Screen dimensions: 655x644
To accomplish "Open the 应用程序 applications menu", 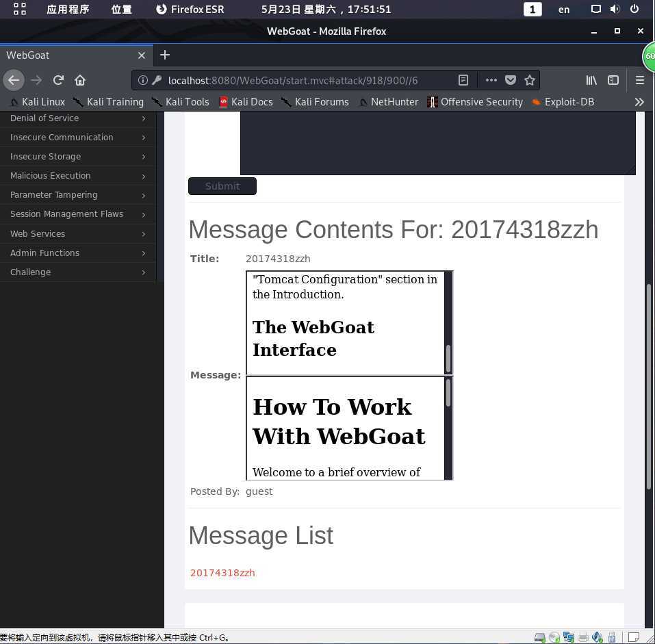I will (x=68, y=9).
